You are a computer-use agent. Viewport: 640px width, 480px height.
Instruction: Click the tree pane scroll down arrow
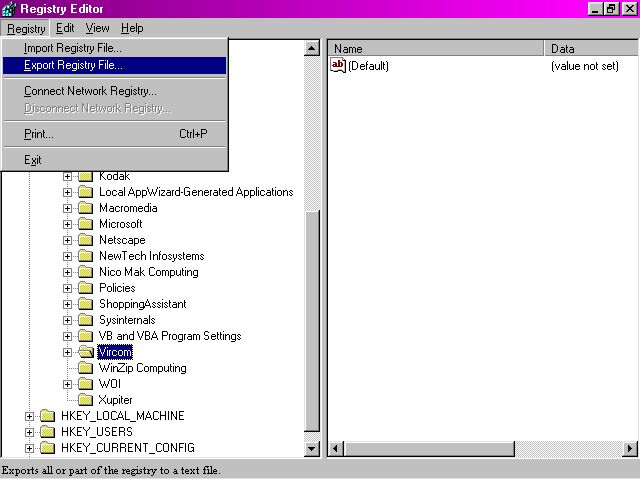[x=312, y=449]
